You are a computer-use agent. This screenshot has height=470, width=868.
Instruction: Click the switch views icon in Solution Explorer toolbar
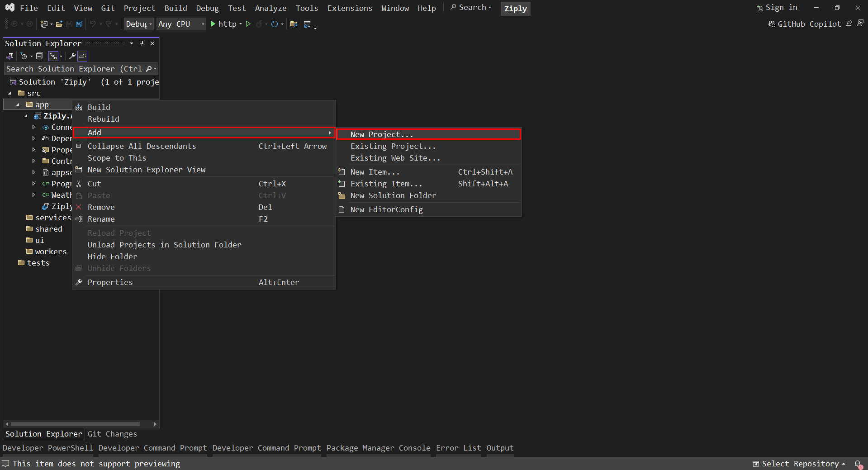click(10, 56)
